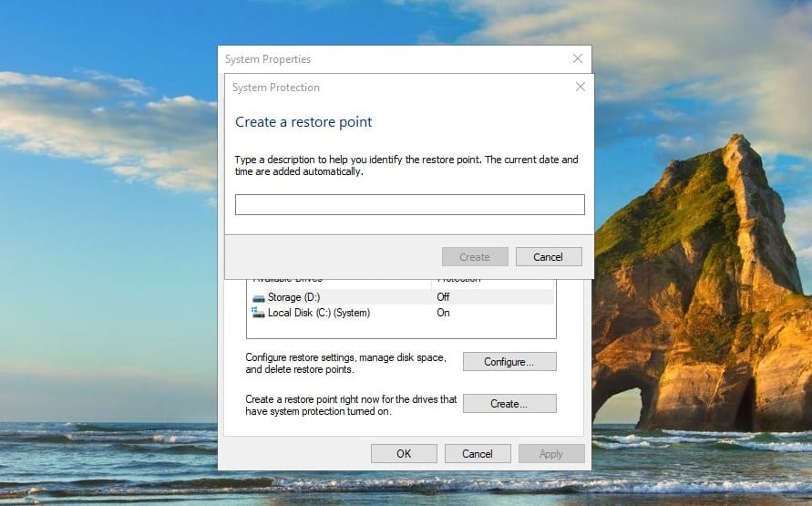Screen dimensions: 812x506
Task: Click the On protection status for Local Disk
Action: [x=443, y=313]
